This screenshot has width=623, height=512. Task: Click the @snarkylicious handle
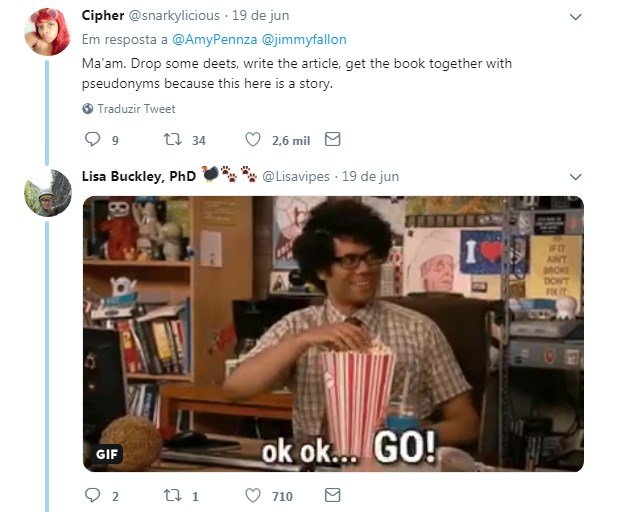(x=174, y=15)
